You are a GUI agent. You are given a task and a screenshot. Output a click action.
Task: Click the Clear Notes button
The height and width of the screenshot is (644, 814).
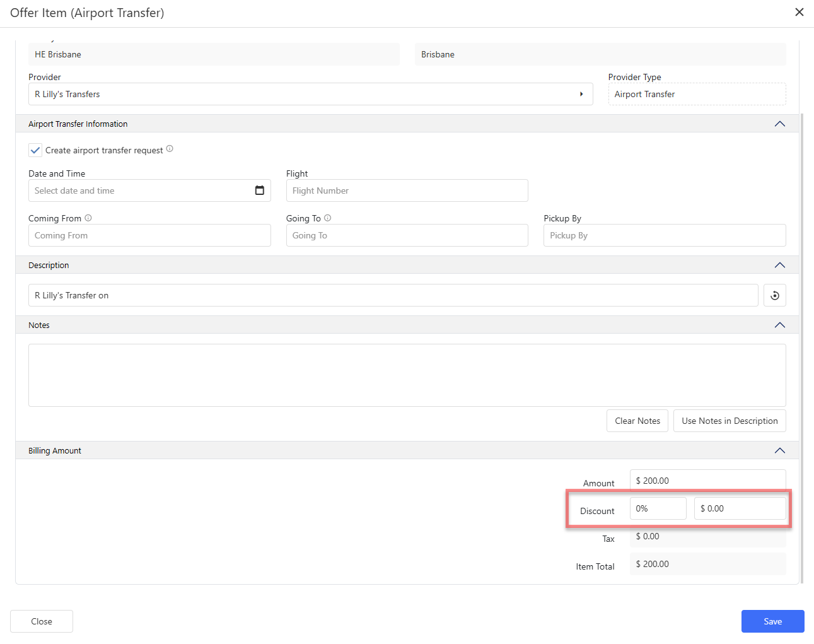pos(637,421)
